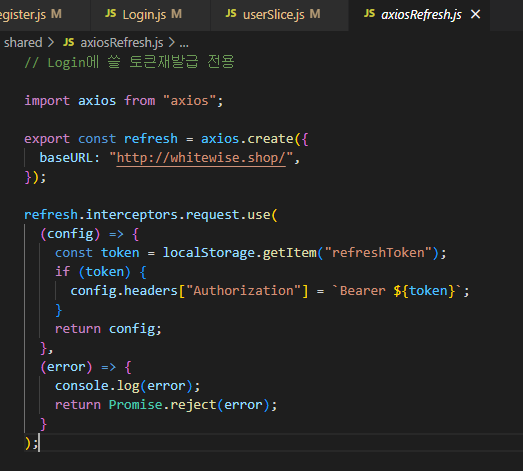The height and width of the screenshot is (471, 523).
Task: Click return config statement
Action: [108, 329]
